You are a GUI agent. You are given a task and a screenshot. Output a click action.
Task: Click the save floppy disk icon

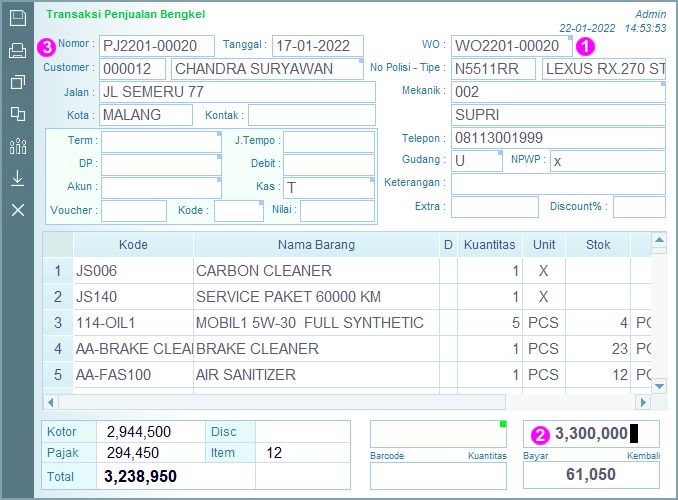[17, 18]
